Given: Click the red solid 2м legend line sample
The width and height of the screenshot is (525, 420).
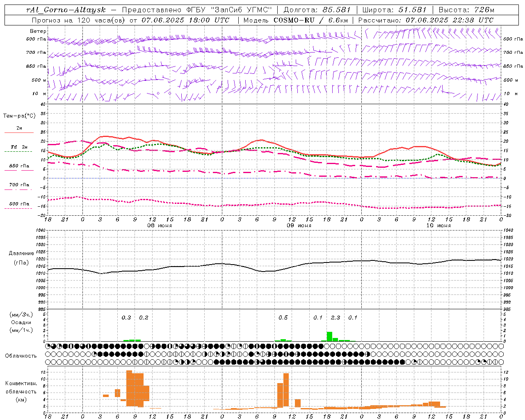Looking at the screenshot, I should (19, 133).
